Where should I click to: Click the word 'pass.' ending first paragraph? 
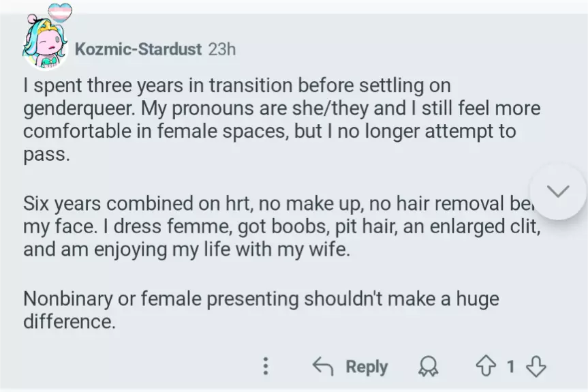pos(46,154)
